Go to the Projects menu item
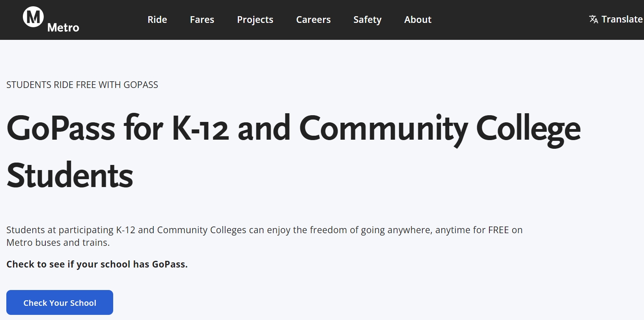The height and width of the screenshot is (320, 644). 255,20
